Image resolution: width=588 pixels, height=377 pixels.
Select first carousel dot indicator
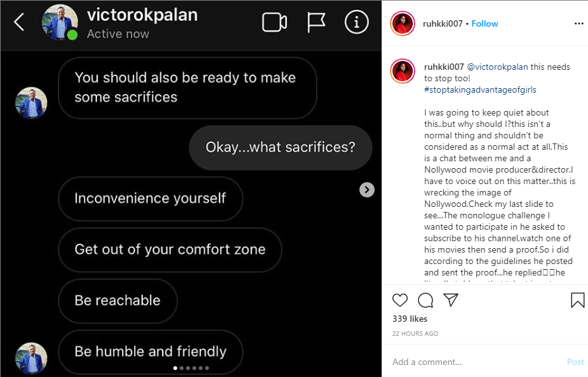(x=175, y=367)
